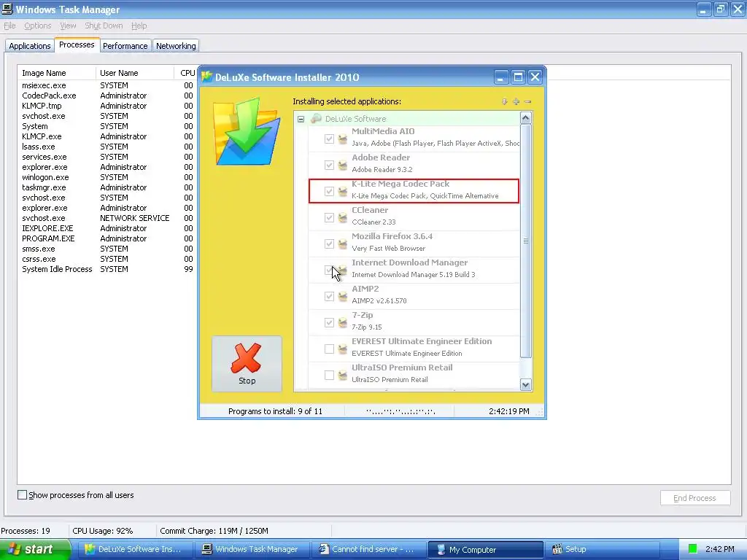
Task: Open the Shut Down menu
Action: (104, 26)
